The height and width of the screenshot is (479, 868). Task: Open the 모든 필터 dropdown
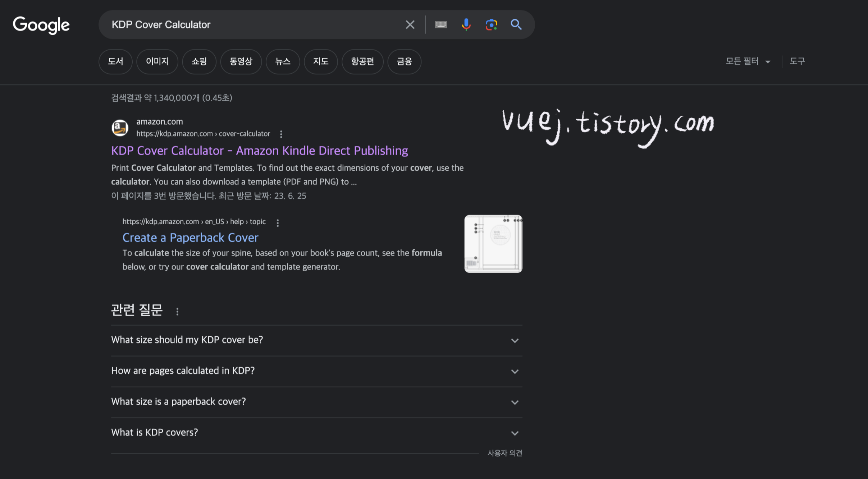click(x=748, y=61)
